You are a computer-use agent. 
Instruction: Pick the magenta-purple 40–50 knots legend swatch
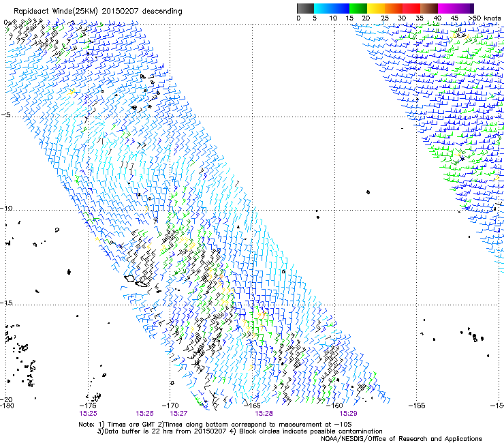(456, 8)
